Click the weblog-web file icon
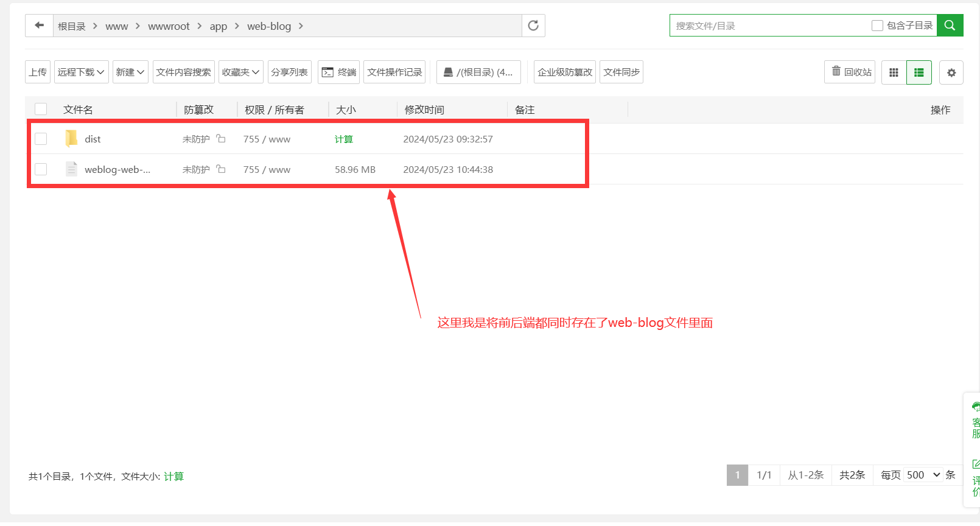The image size is (980, 526). tap(71, 169)
